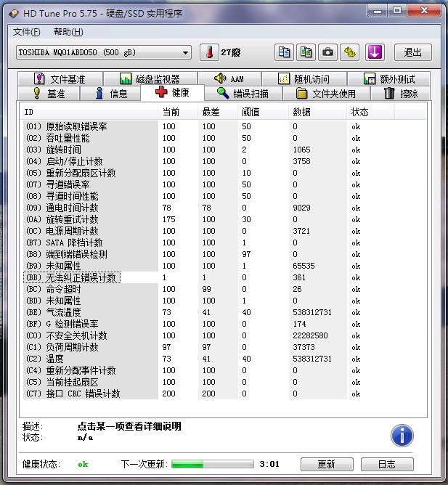The height and width of the screenshot is (485, 448).
Task: Click the HD Tune Pro title bar icon
Action: (15, 14)
